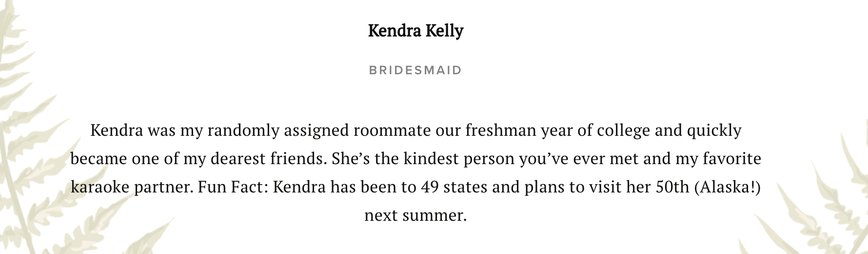Click the dearest friends phrase
Viewport: 868px width, 254px height.
pos(268,159)
